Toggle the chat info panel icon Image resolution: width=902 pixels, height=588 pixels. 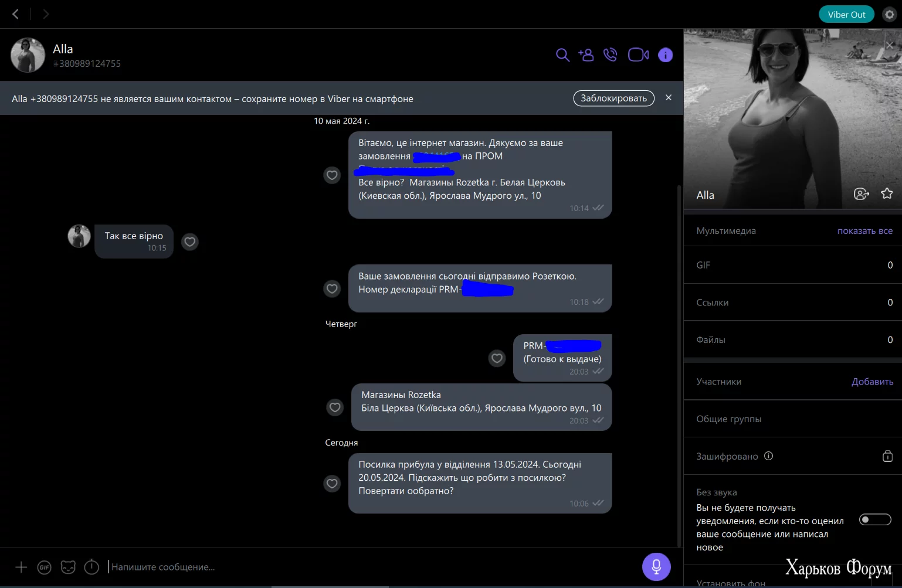click(x=665, y=55)
